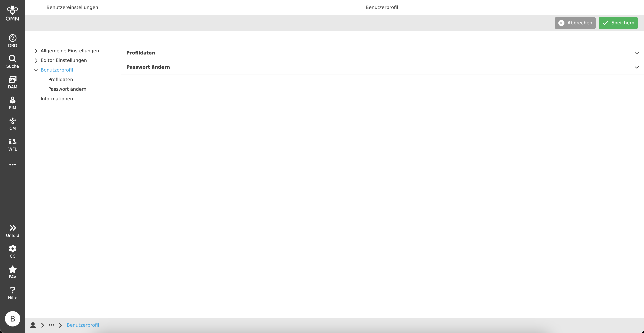This screenshot has height=333, width=644.
Task: Open the CM module icon
Action: (12, 124)
